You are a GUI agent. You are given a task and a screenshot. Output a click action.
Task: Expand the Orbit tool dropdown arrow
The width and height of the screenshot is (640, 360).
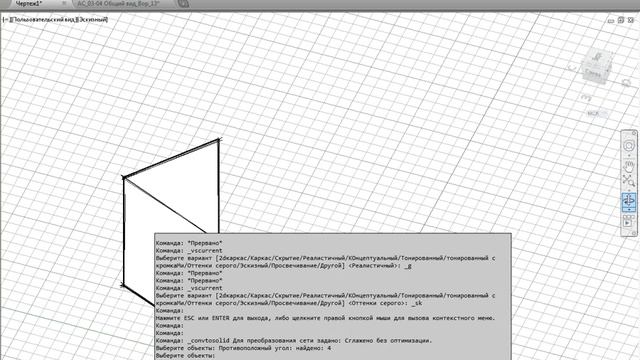[629, 209]
